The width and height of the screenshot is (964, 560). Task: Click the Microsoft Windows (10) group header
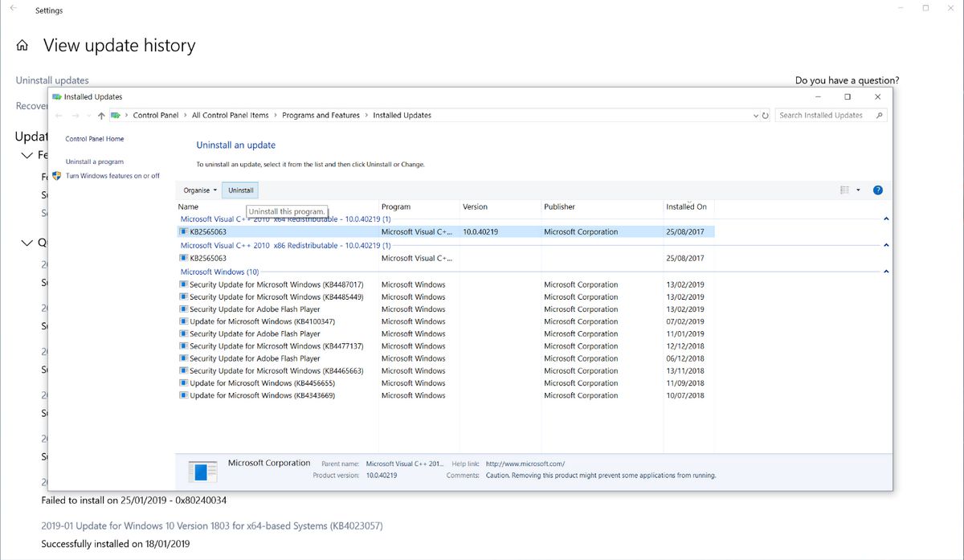click(x=219, y=272)
